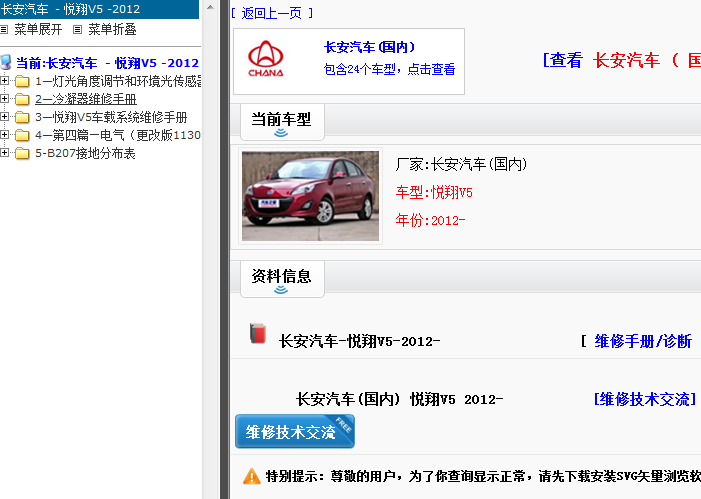Screen dimensions: 701x499
Task: Click 菜单折叠 to collapse all menus
Action: point(112,30)
